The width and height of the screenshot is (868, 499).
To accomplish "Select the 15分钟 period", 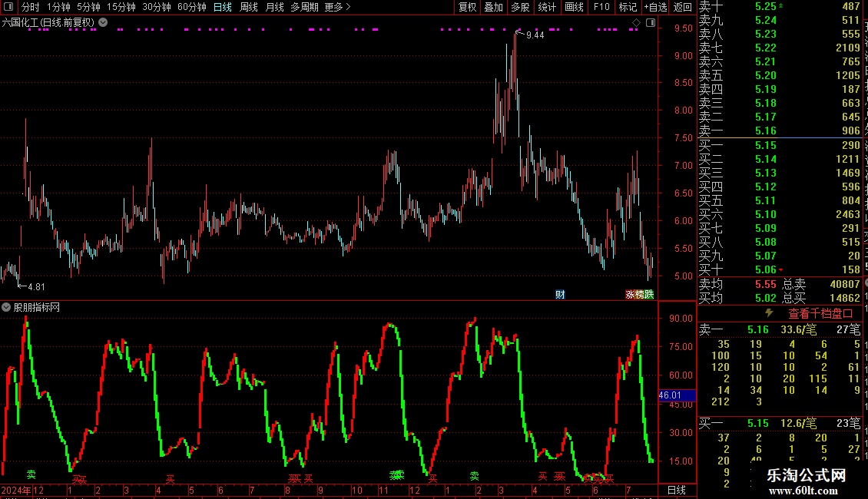I will pos(121,7).
